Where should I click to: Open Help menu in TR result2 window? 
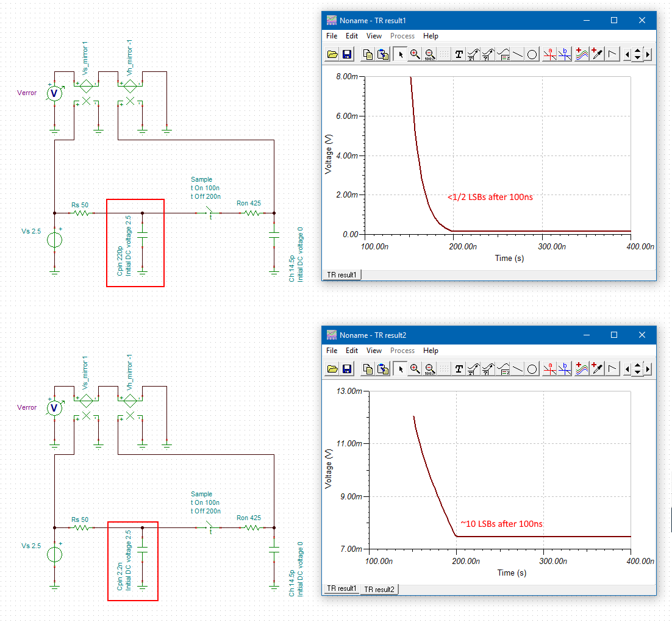tap(431, 351)
